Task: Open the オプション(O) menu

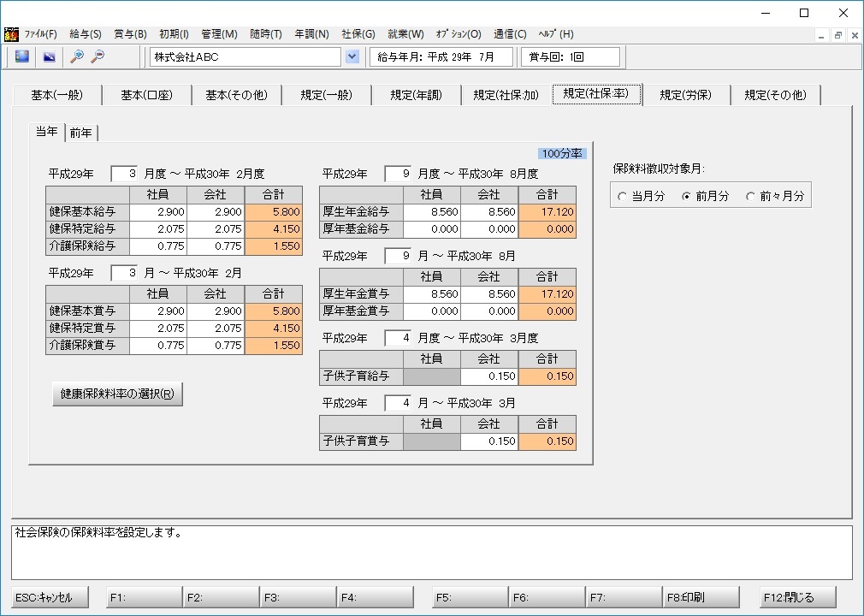Action: [x=459, y=34]
